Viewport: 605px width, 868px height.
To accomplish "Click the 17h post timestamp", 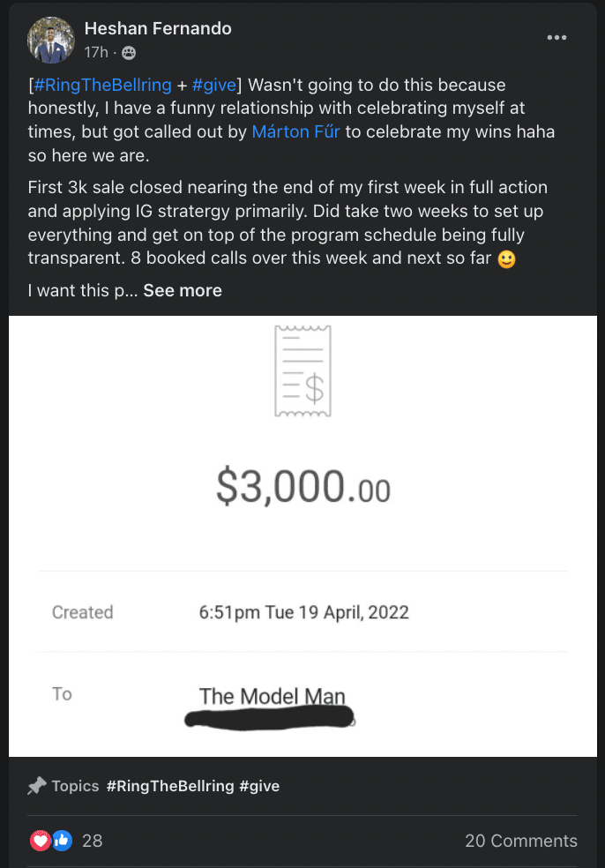I will point(96,53).
